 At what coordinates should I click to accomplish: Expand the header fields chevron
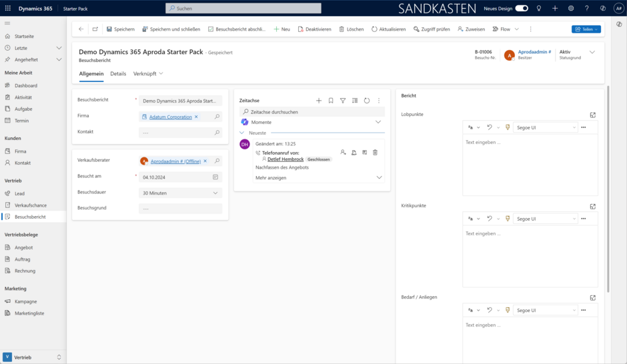coord(592,52)
